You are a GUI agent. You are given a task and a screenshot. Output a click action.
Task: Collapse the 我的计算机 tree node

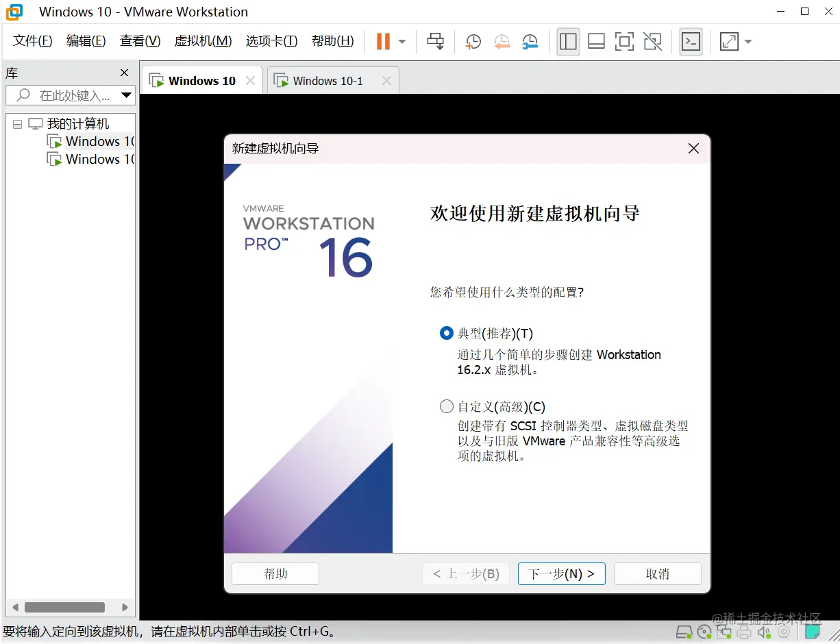pos(17,123)
